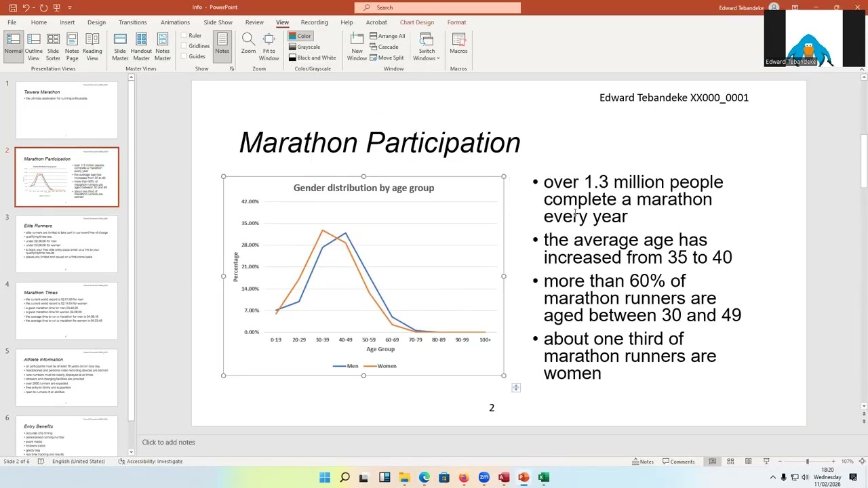Click Arrange All windows
868x488 pixels.
(387, 36)
